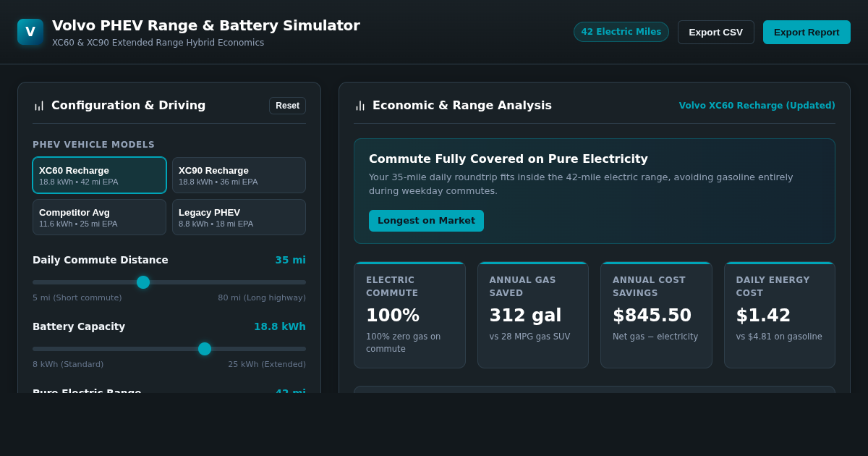Click the Volvo PHEV Range & Battery Simulator title
868x456 pixels.
206,25
